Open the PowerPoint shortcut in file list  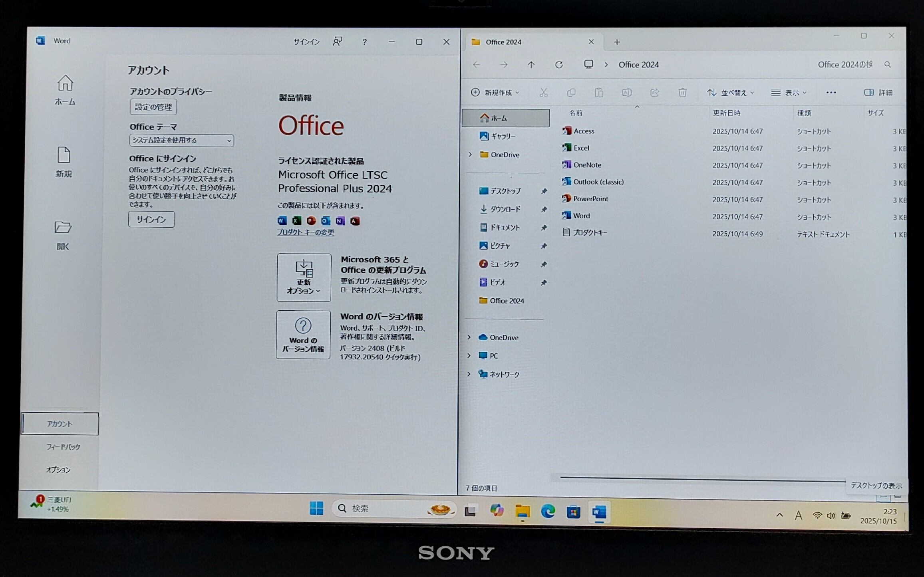(x=590, y=199)
